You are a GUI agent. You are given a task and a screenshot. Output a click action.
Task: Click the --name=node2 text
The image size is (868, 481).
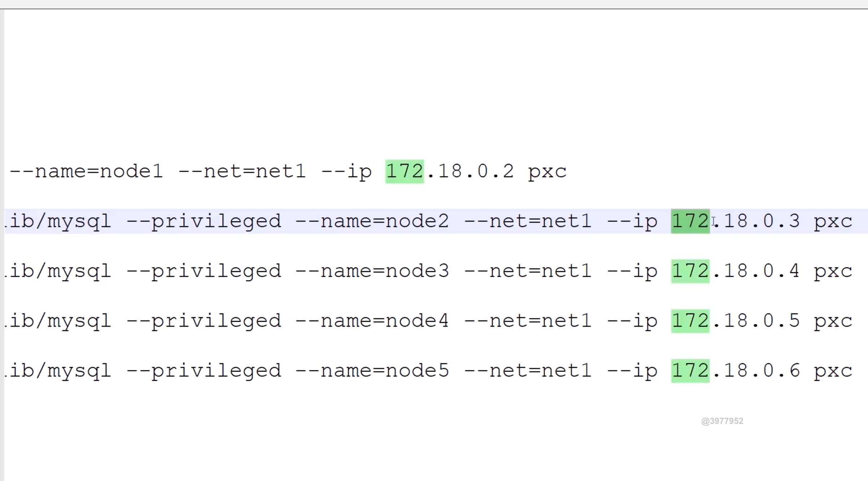coord(372,221)
